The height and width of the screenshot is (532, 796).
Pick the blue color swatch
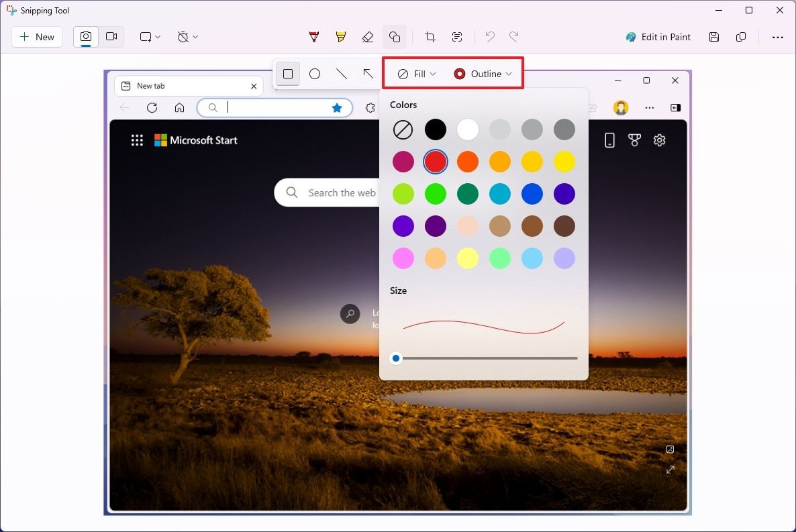[x=532, y=194]
